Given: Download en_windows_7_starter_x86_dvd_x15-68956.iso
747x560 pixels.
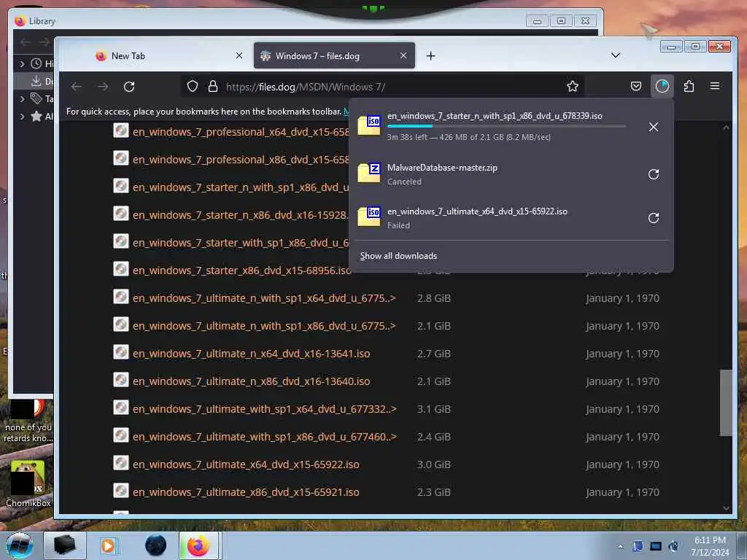Looking at the screenshot, I should (241, 271).
